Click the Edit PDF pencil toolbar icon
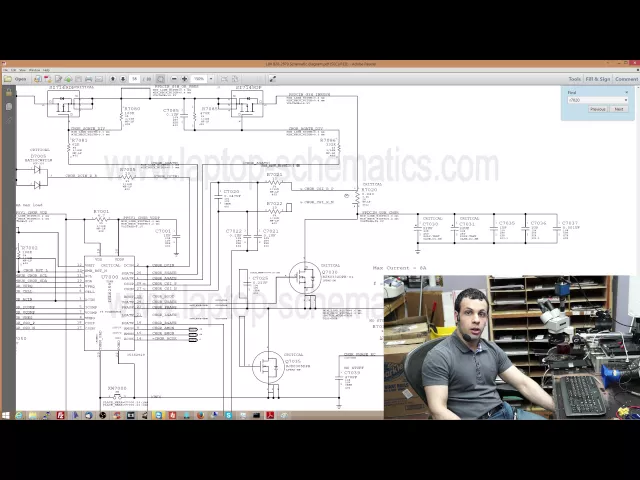 [x=58, y=79]
